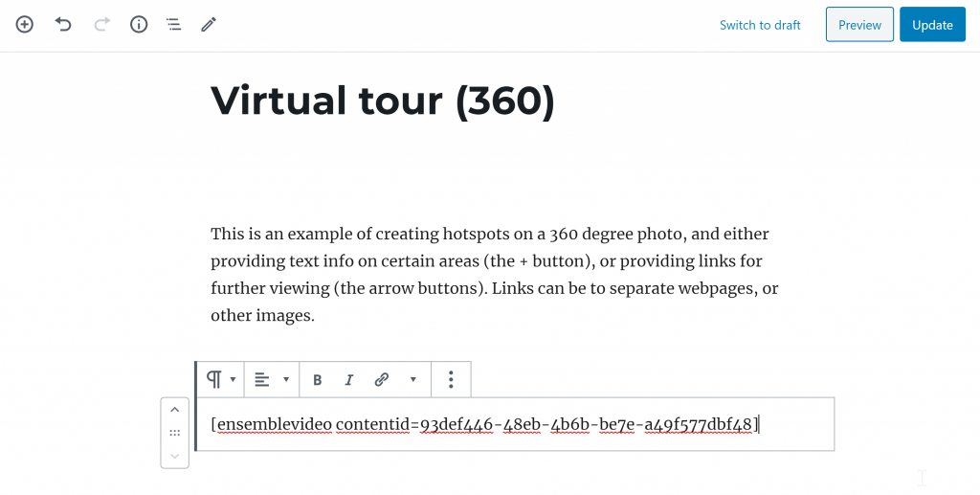Redo the reverted change
The width and height of the screenshot is (980, 495).
point(101,24)
